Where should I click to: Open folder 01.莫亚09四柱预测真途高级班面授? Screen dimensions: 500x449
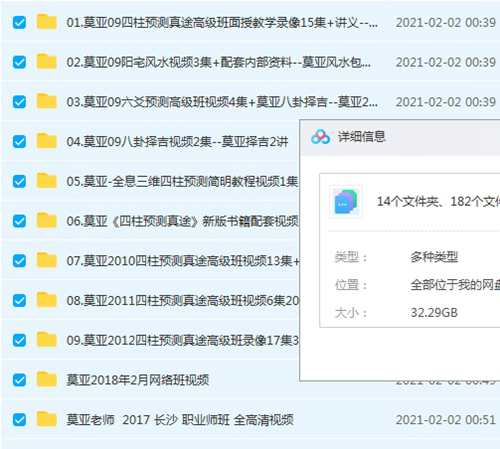coord(222,23)
